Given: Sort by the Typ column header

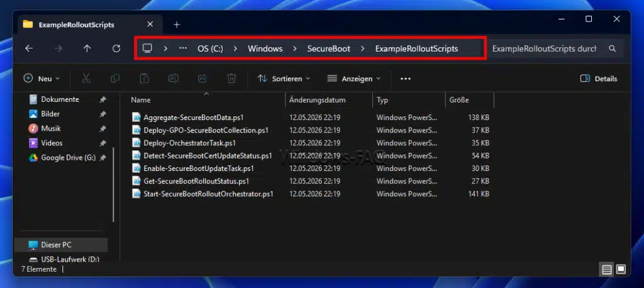Looking at the screenshot, I should click(x=409, y=100).
